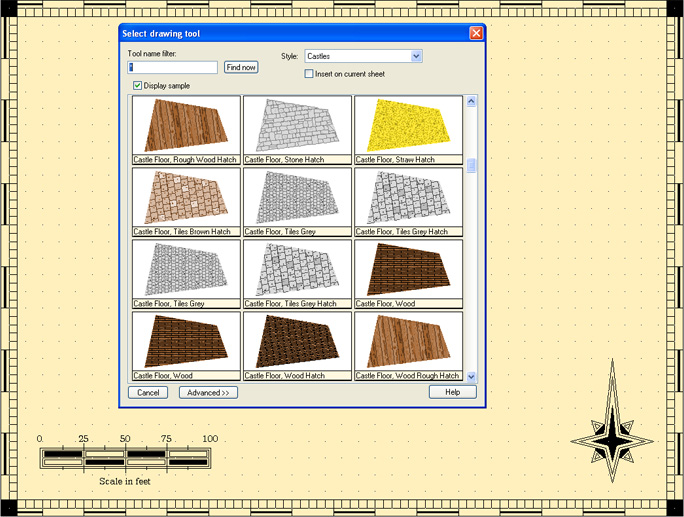Uncheck the Display sample checkbox
The height and width of the screenshot is (517, 684).
[x=137, y=86]
